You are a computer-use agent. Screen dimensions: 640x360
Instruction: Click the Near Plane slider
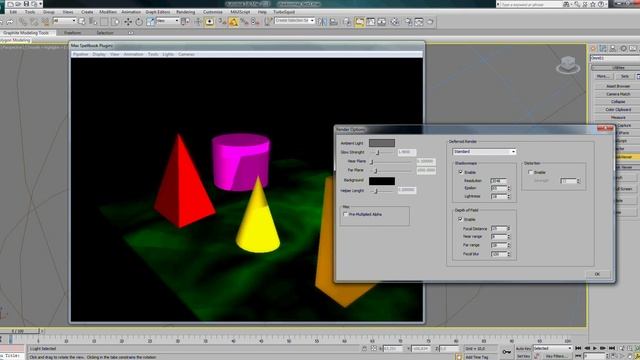(x=391, y=162)
